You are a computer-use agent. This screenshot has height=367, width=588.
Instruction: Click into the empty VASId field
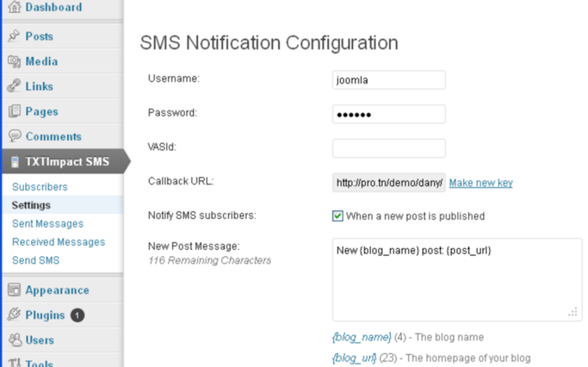point(389,149)
